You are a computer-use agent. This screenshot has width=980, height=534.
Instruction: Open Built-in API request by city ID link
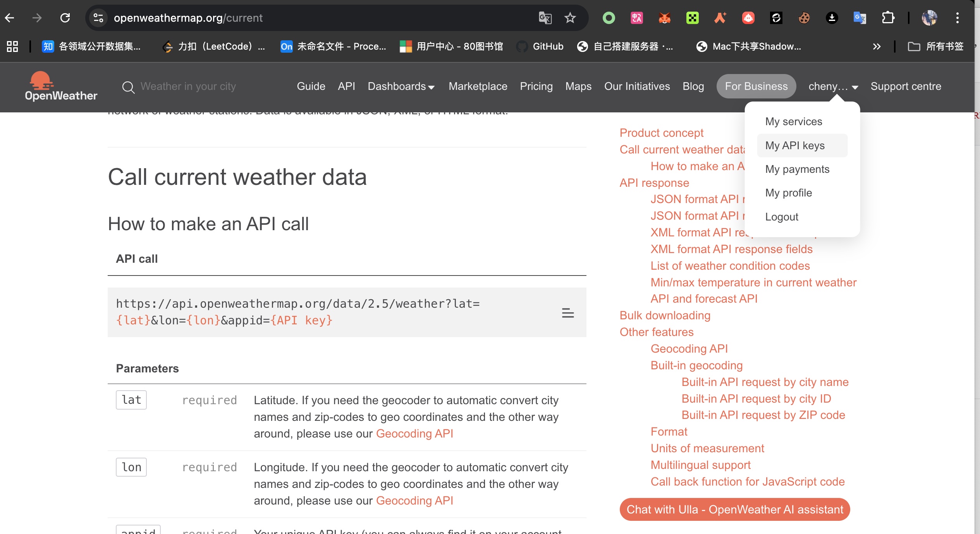pos(756,399)
